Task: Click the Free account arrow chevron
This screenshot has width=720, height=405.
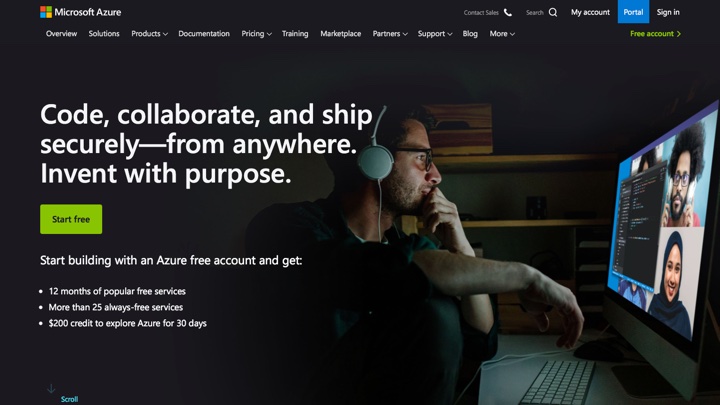Action: coord(679,34)
